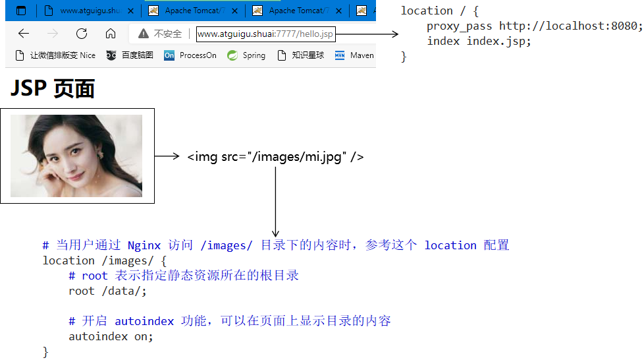
Task: Click the forward navigation arrow
Action: pos(53,34)
